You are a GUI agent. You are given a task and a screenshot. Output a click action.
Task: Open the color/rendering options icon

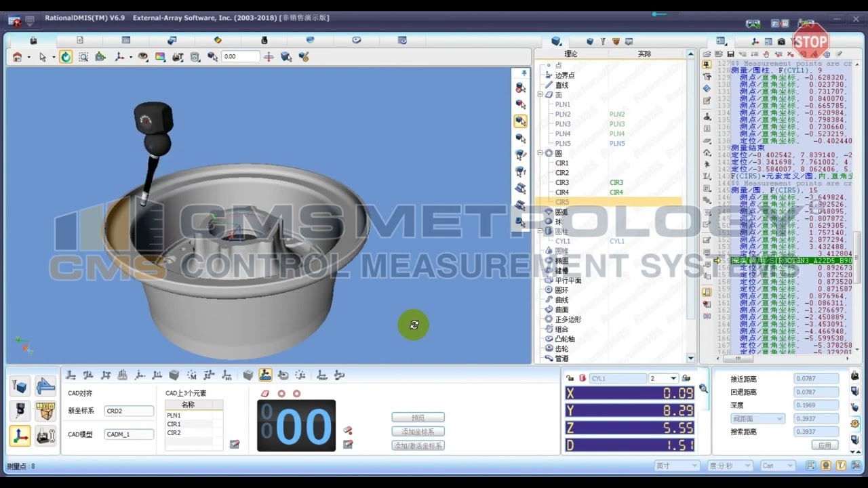click(161, 57)
